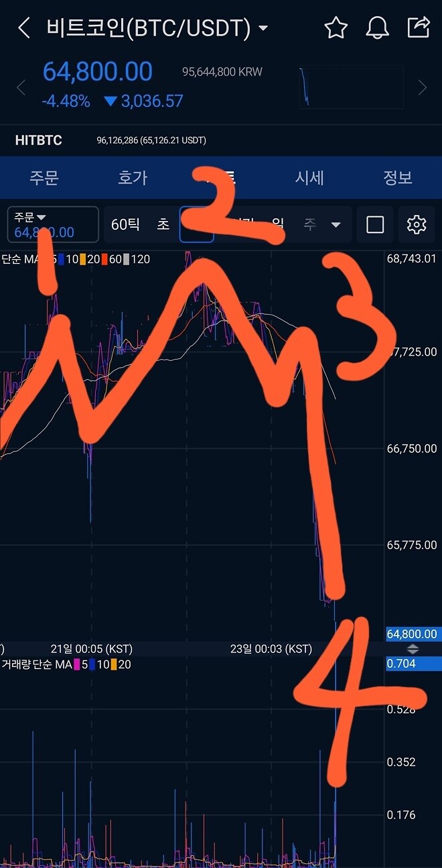Toggle fullscreen chart square icon

pos(375,224)
